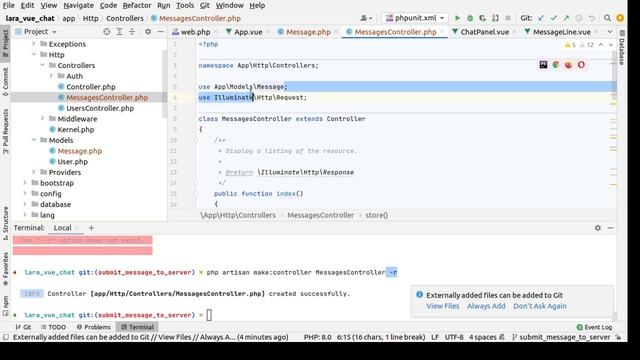Locate current file in Project tree
The height and width of the screenshot is (360, 640).
(107, 31)
